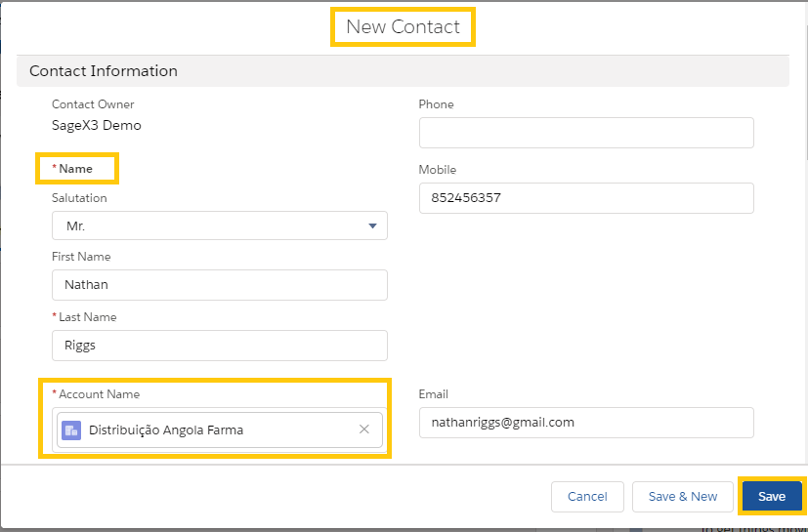Select the First Name field with Nathan
The height and width of the screenshot is (532, 808).
220,285
